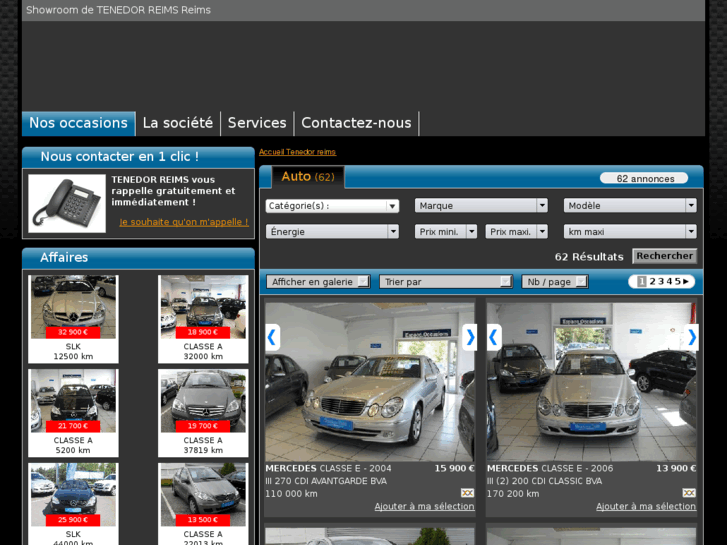Open the Modèle dropdown
The image size is (727, 545).
click(x=630, y=205)
